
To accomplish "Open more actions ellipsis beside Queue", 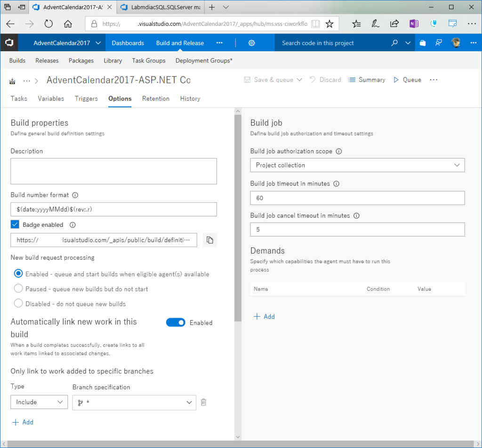I will (434, 80).
